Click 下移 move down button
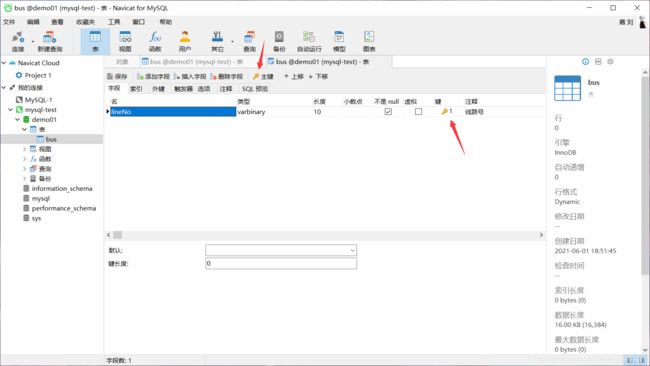 [318, 76]
